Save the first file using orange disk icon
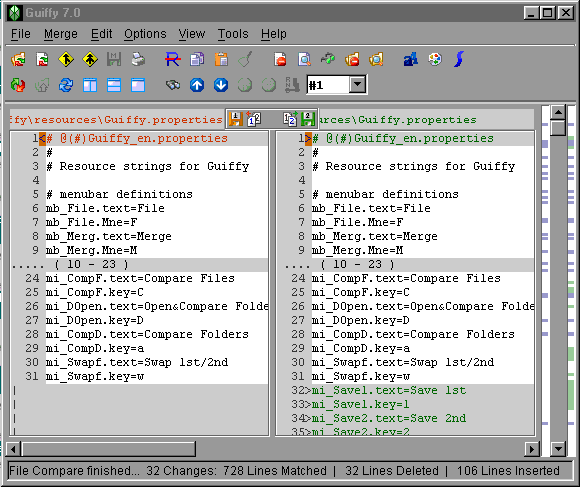The height and width of the screenshot is (487, 580). click(236, 119)
